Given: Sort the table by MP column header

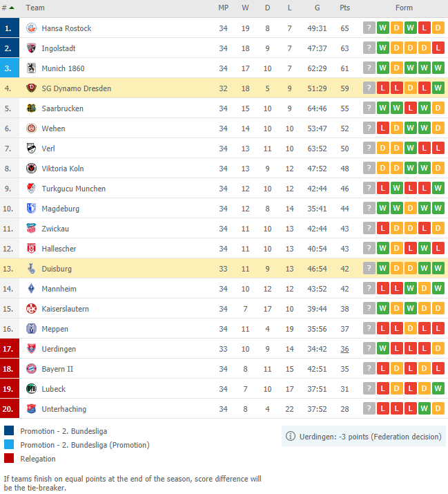Looking at the screenshot, I should click(223, 8).
